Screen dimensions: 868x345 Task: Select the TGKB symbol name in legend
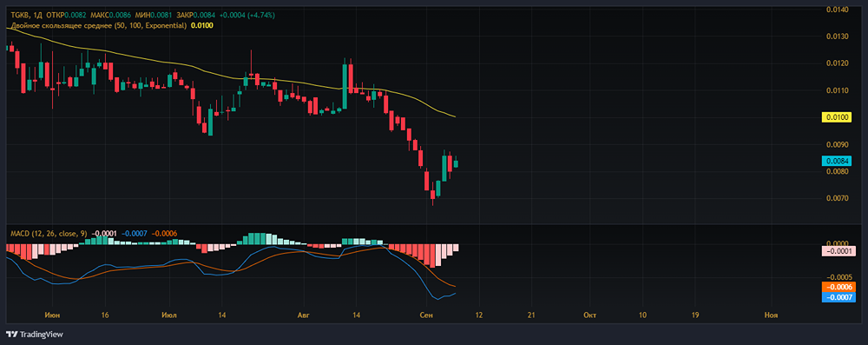click(x=21, y=15)
